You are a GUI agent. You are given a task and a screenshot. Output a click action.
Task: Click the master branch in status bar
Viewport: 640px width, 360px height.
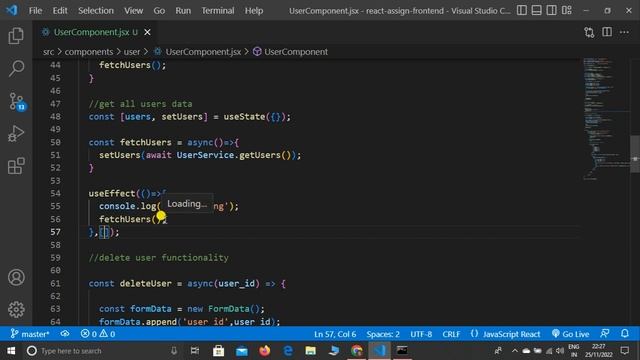pos(30,334)
